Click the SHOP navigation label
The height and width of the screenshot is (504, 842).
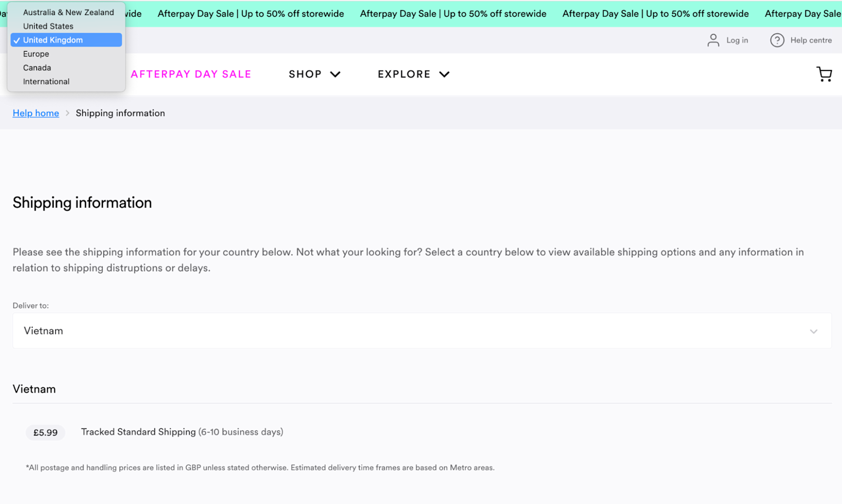(305, 74)
